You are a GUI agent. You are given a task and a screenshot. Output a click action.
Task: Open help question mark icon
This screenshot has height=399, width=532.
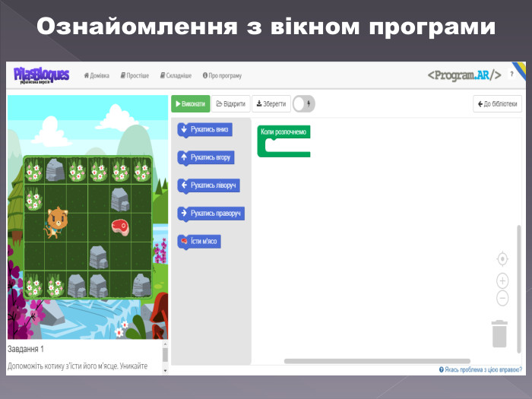pyautogui.click(x=511, y=74)
